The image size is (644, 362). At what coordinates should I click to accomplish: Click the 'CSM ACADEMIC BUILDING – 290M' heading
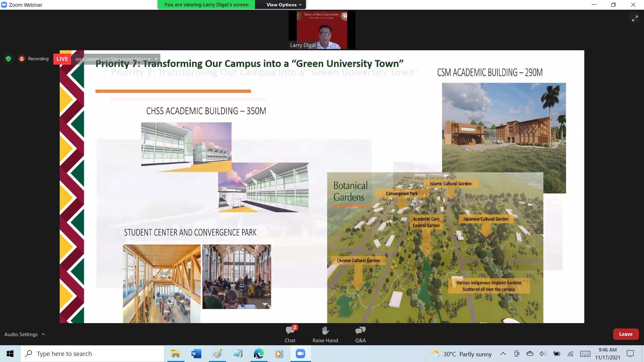tap(490, 72)
